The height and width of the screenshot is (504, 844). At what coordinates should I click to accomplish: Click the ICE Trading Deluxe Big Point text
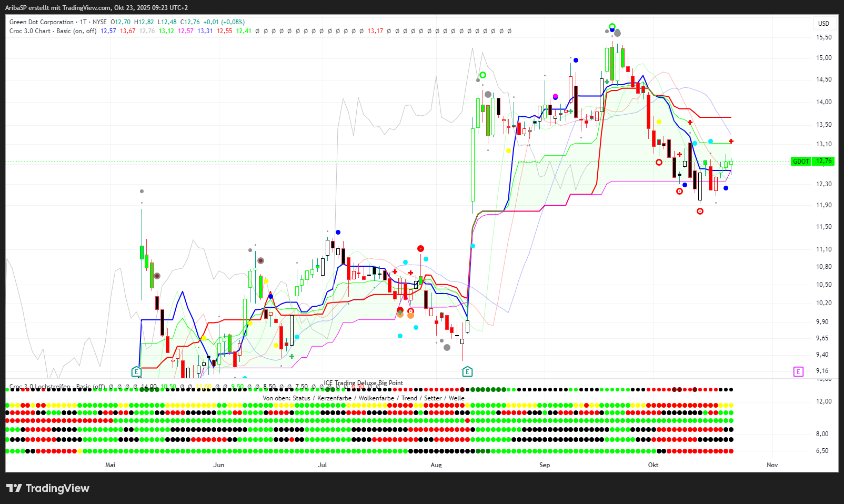[363, 383]
